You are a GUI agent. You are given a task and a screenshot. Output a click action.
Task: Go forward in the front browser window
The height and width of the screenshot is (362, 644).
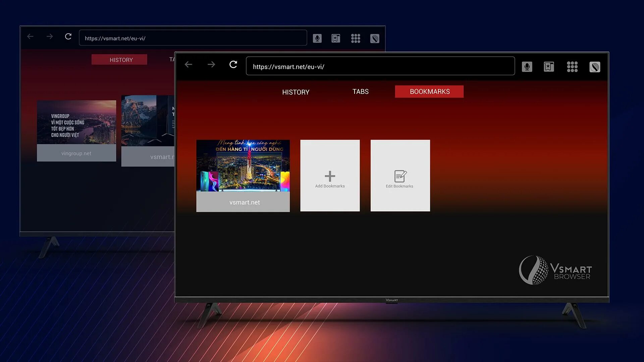point(211,64)
